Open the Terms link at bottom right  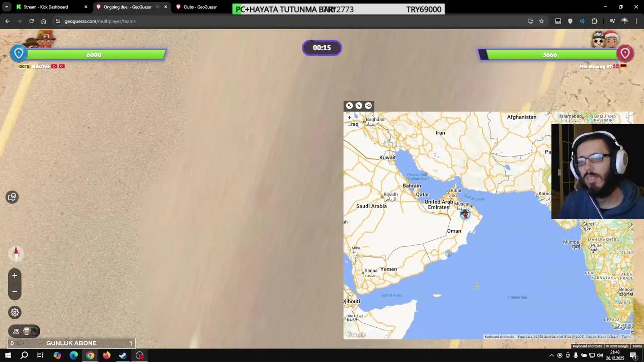636,346
